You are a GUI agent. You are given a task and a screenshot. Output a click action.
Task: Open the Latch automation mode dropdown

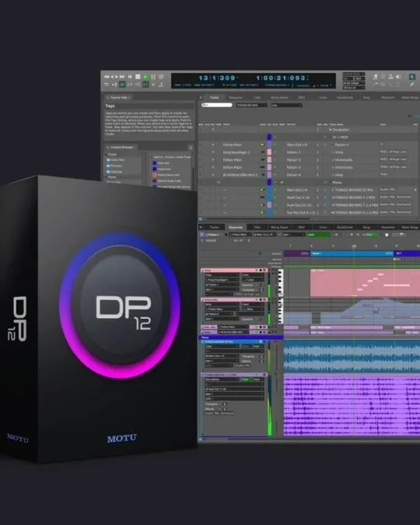[318, 235]
